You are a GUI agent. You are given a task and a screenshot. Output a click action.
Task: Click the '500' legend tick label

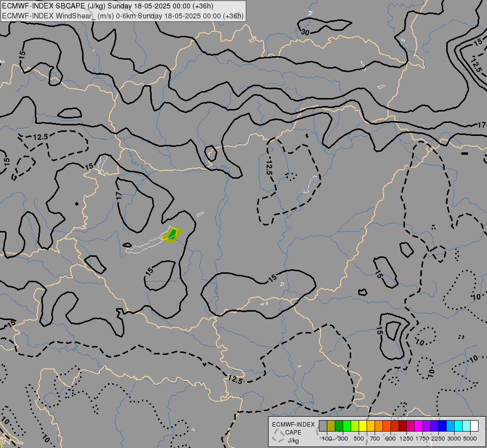(359, 439)
